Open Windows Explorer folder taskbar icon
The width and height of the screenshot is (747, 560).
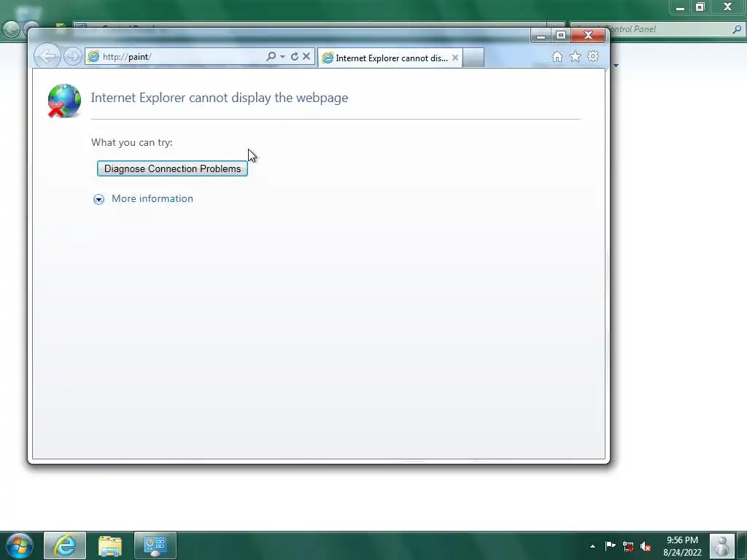point(110,545)
